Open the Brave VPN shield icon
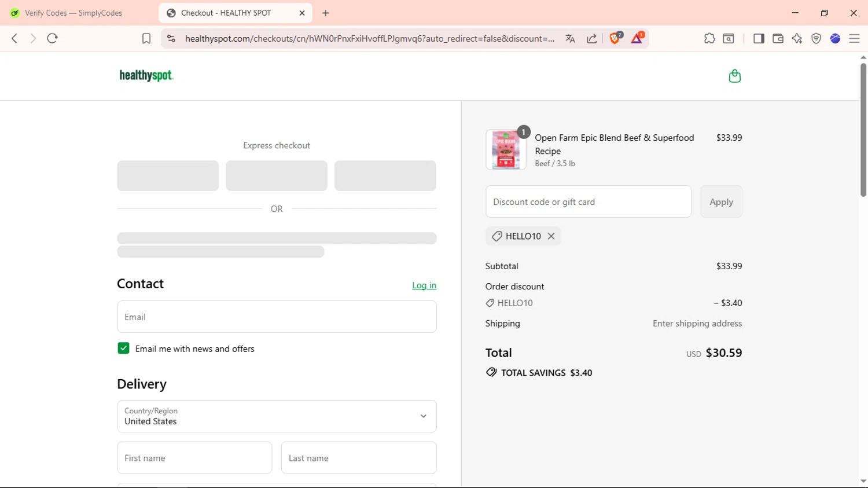 click(x=816, y=38)
